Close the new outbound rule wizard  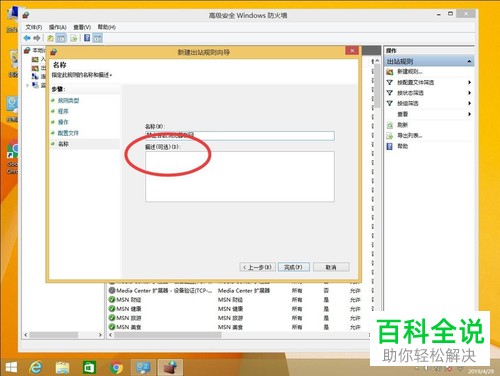click(352, 51)
